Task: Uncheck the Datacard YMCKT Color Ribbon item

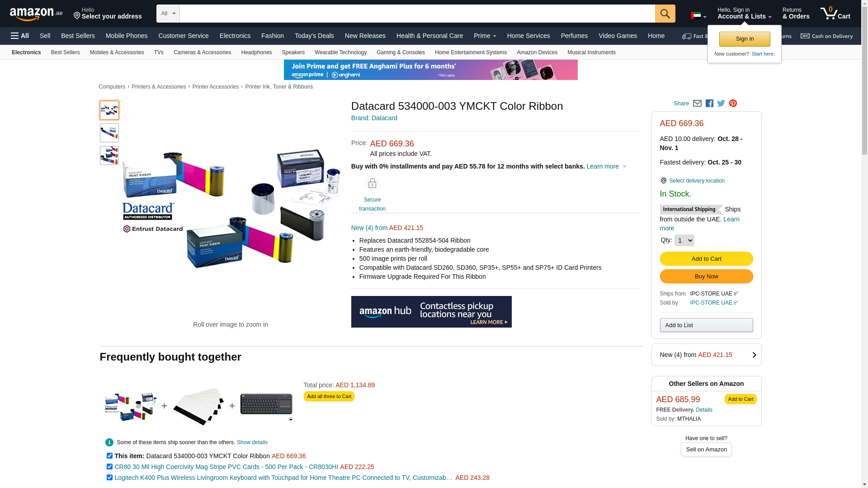Action: coord(109,456)
